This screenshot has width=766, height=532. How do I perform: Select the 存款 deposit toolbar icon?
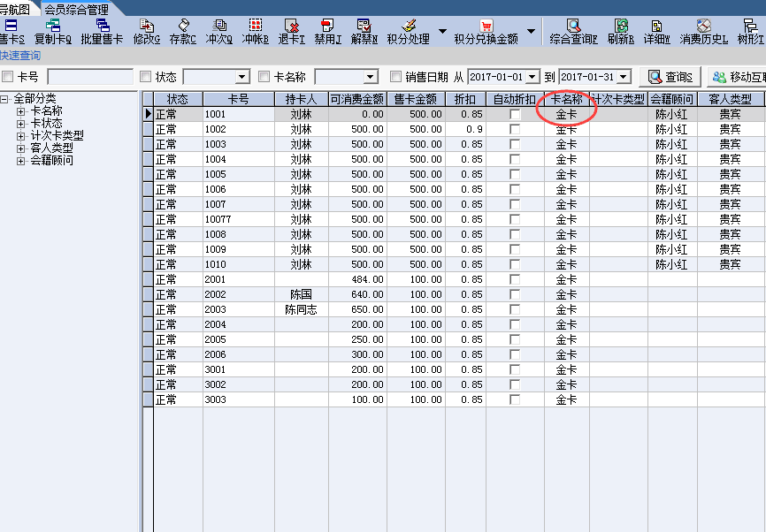pos(183,32)
